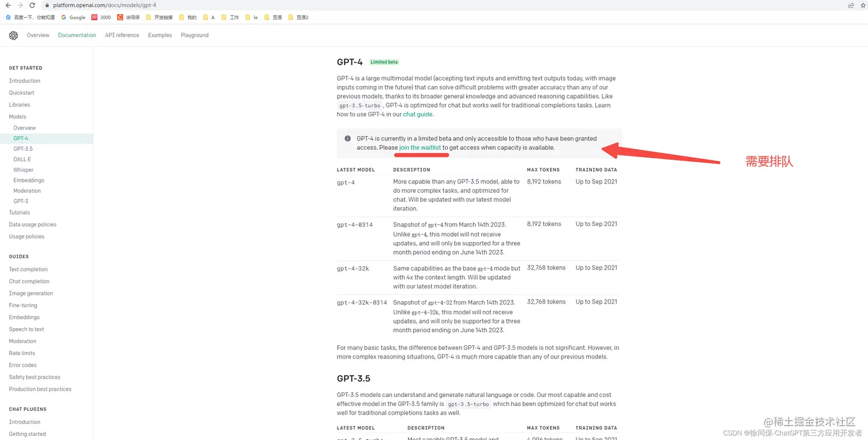Open the Baidu bookmark
Screen dimensions: 868x440
[x=30, y=17]
